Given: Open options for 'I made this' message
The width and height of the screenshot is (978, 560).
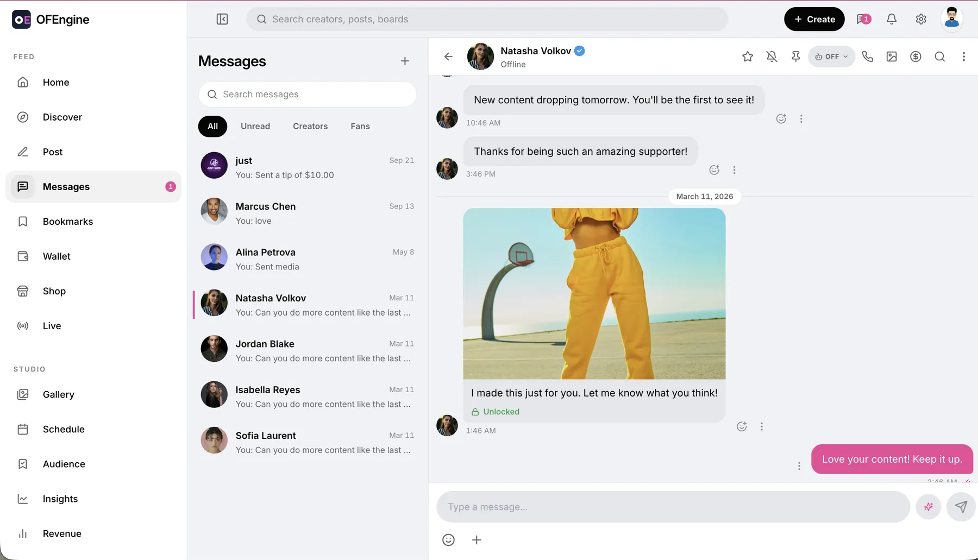Looking at the screenshot, I should click(762, 426).
